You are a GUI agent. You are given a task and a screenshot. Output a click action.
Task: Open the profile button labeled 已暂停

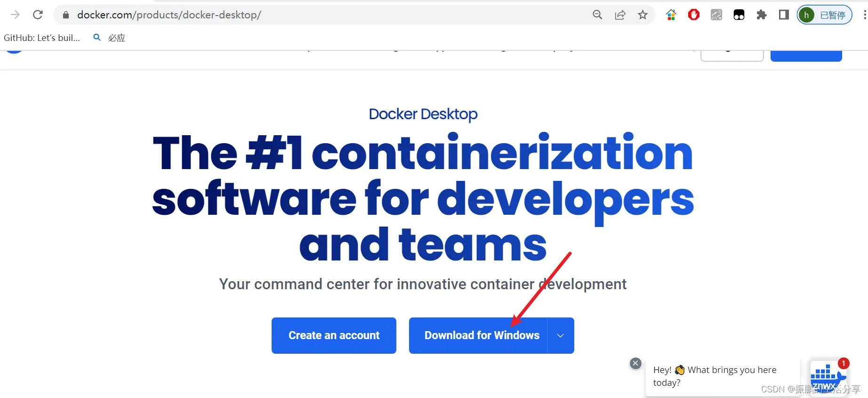(x=825, y=15)
